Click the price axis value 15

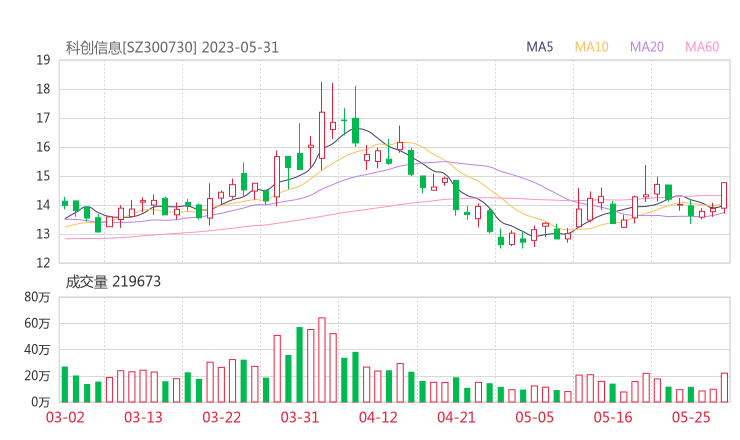click(43, 176)
